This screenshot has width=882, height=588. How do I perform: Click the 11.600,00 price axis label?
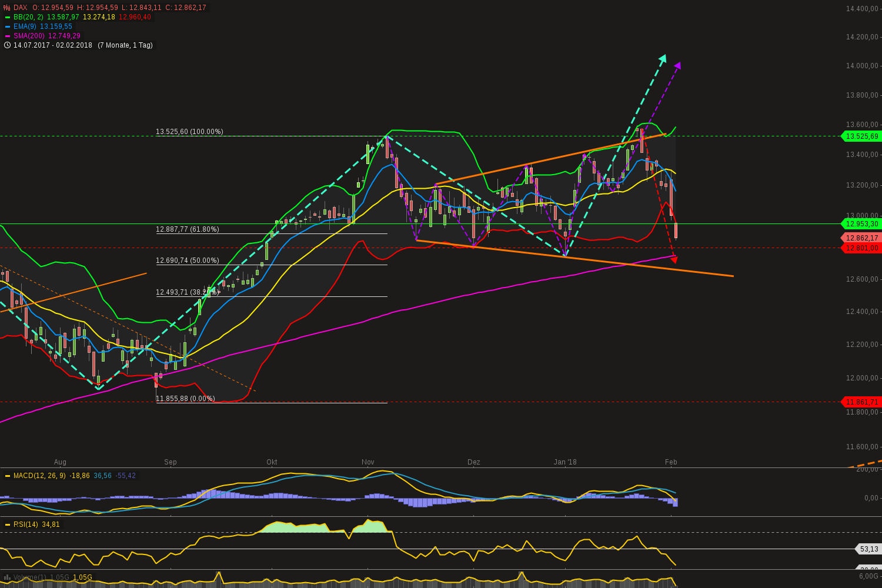[x=862, y=447]
